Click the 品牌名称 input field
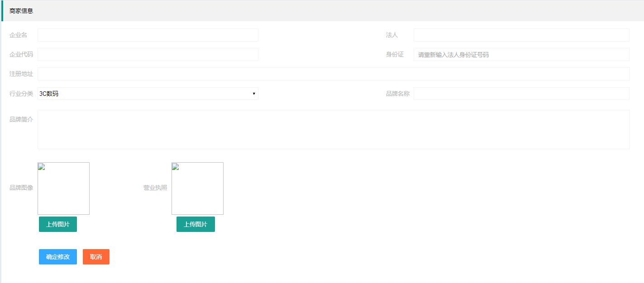 [521, 94]
